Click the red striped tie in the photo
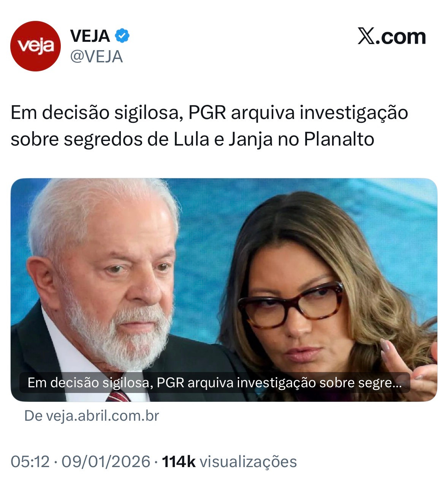Image resolution: width=448 pixels, height=480 pixels. (119, 396)
